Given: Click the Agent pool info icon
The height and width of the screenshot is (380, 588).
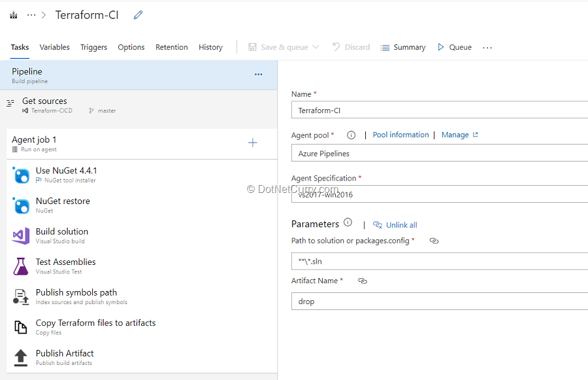Looking at the screenshot, I should pos(351,135).
